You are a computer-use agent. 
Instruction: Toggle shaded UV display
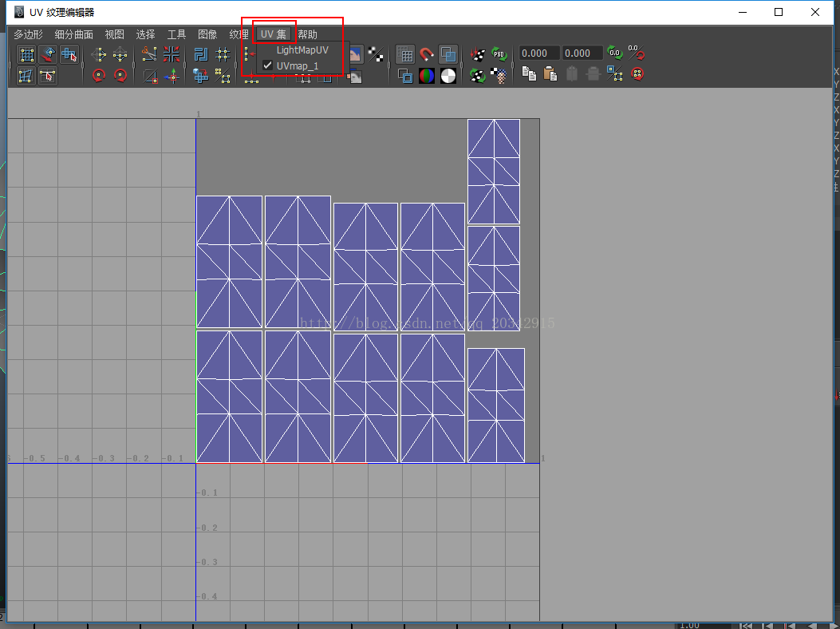[x=448, y=54]
